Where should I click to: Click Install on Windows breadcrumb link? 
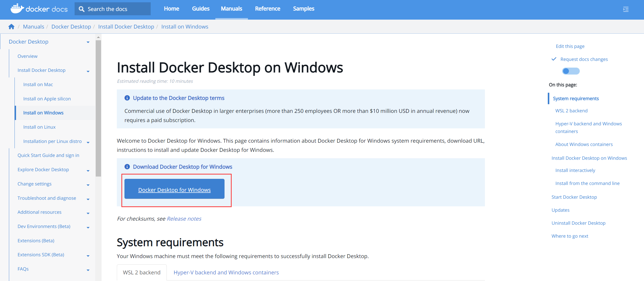click(185, 26)
